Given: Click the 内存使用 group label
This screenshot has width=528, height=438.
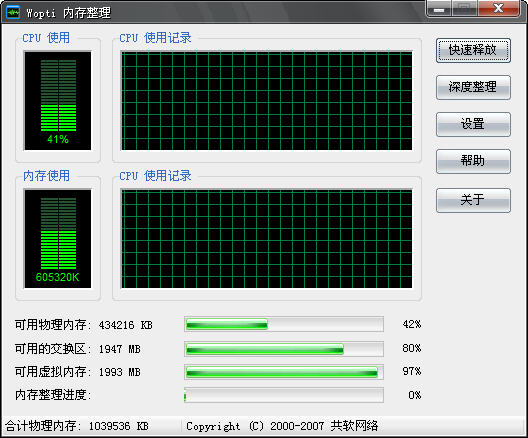Looking at the screenshot, I should (46, 176).
